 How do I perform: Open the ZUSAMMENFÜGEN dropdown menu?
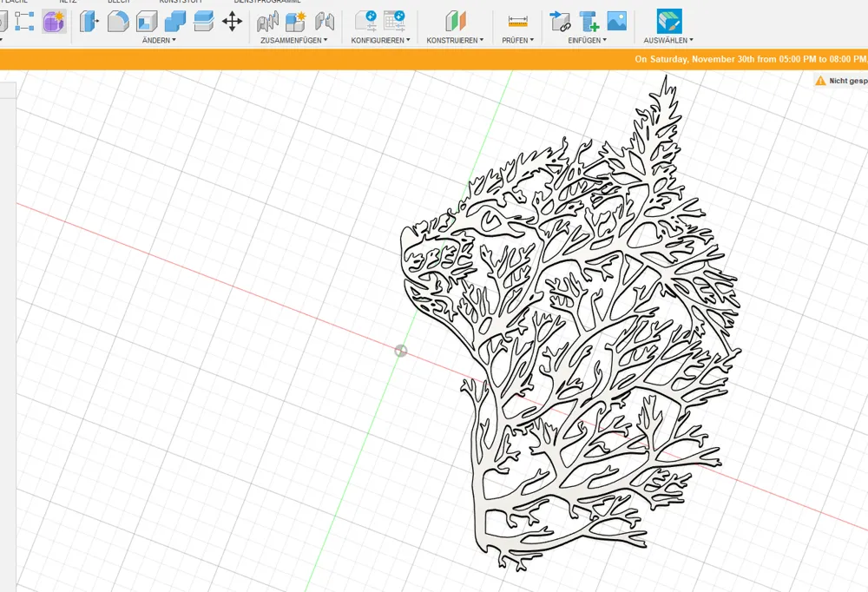tap(294, 41)
